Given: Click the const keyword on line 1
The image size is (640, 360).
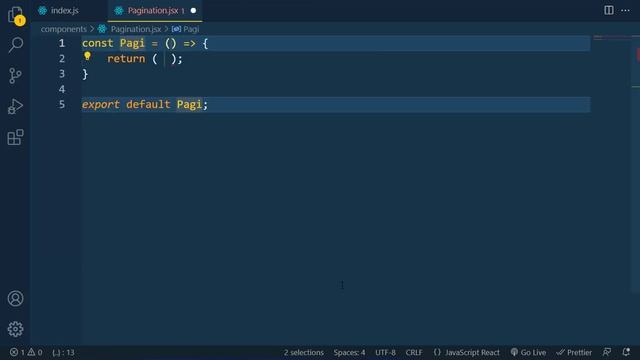Looking at the screenshot, I should coord(98,43).
